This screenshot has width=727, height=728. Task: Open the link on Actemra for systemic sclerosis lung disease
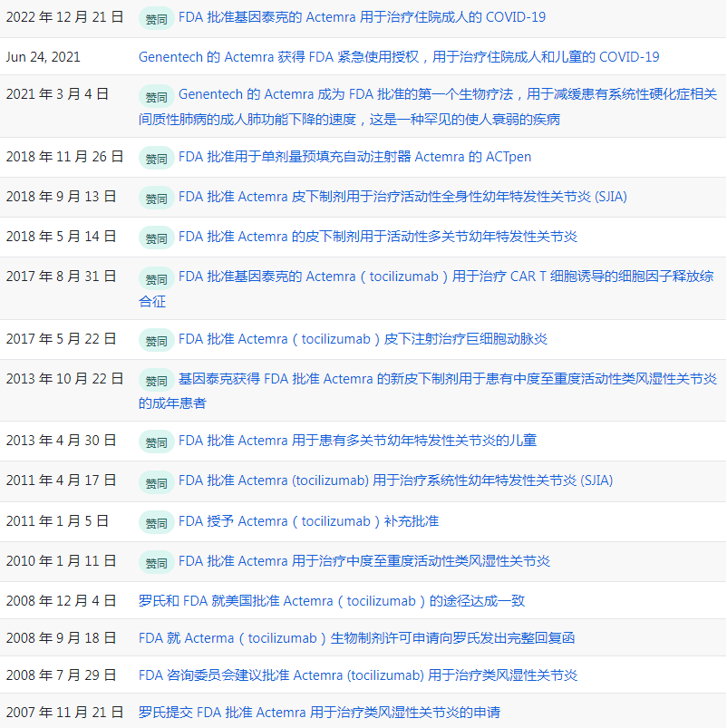pos(428,107)
